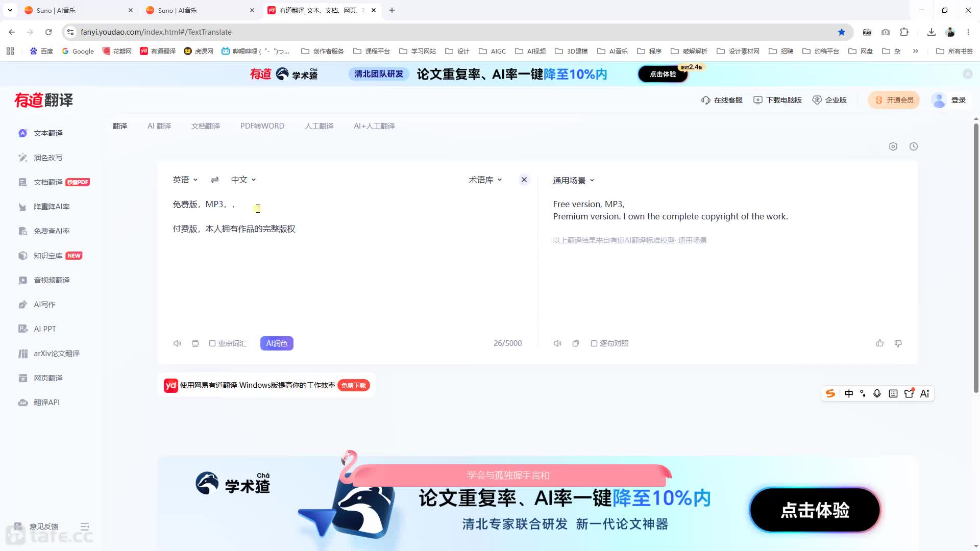
Task: Open a new browser tab
Action: (x=392, y=10)
